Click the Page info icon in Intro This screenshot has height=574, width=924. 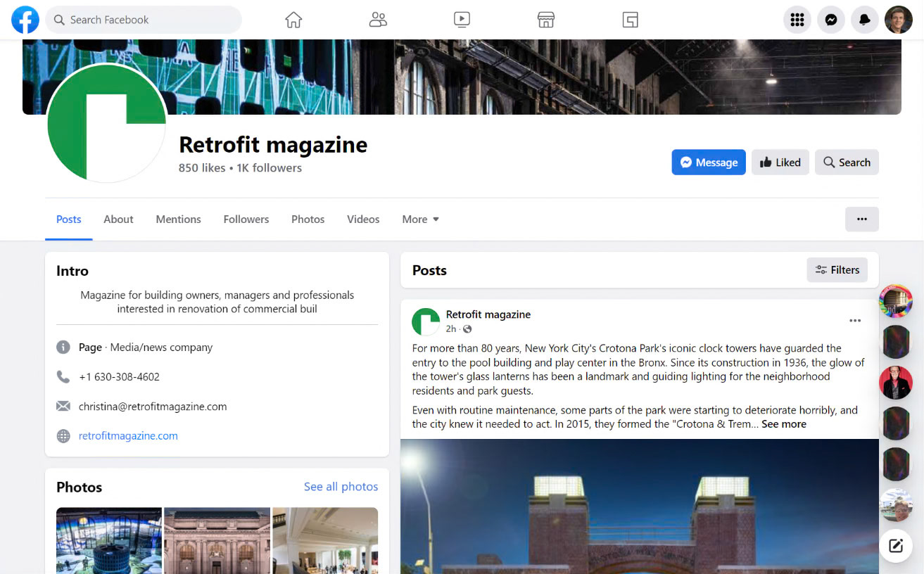pyautogui.click(x=63, y=347)
